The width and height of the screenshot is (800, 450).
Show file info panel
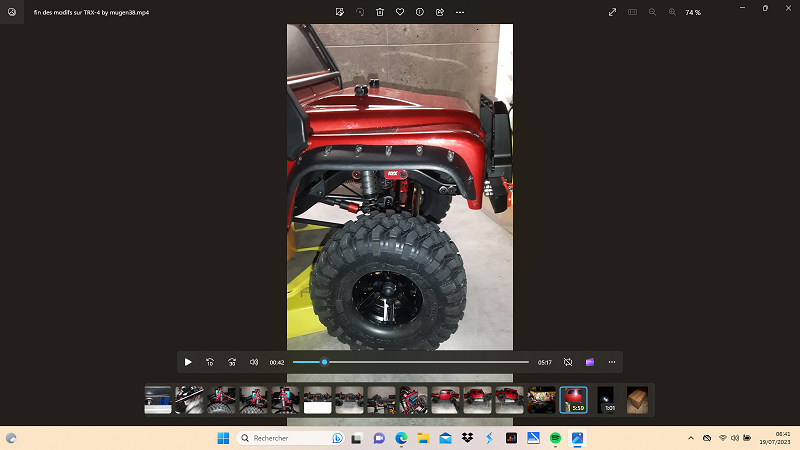419,12
